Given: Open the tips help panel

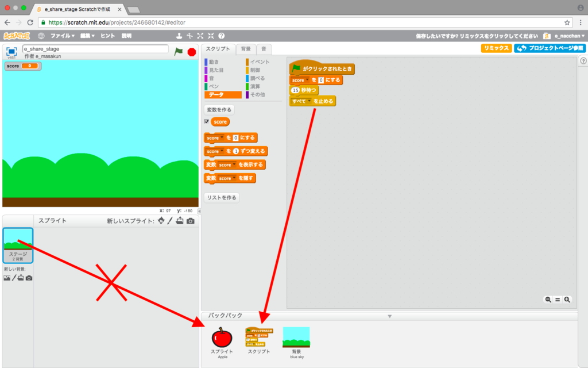Looking at the screenshot, I should pos(583,61).
